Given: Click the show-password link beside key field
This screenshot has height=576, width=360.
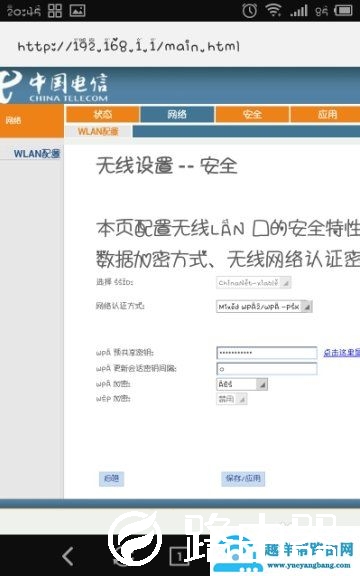Looking at the screenshot, I should [x=342, y=353].
